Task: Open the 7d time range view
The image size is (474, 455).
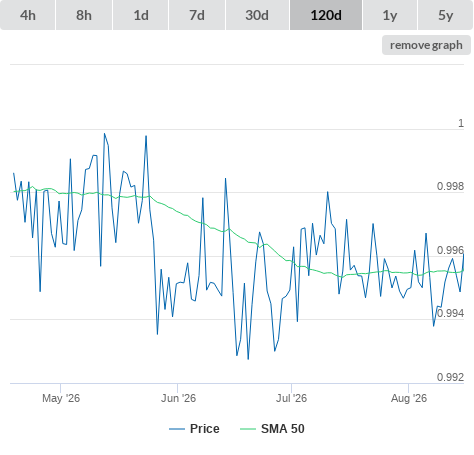Action: (197, 15)
